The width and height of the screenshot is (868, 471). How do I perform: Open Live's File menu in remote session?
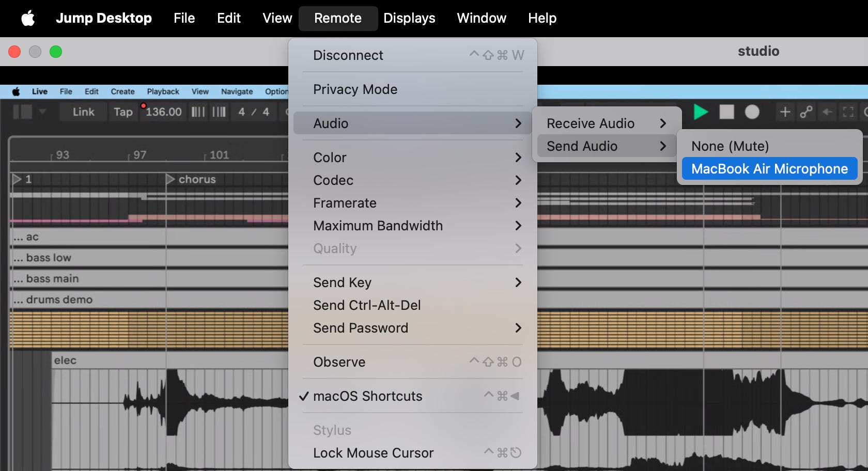(66, 91)
